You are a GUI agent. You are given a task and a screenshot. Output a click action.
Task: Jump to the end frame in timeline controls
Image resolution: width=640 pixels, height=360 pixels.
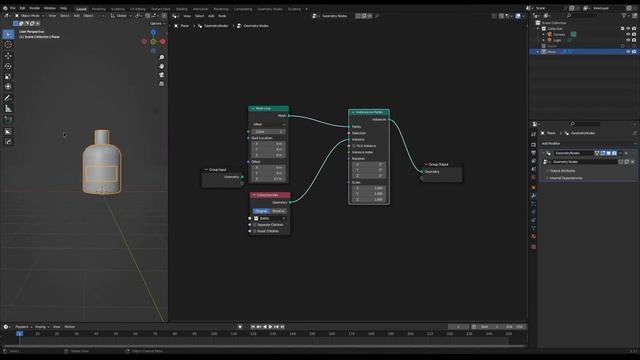[x=282, y=327]
